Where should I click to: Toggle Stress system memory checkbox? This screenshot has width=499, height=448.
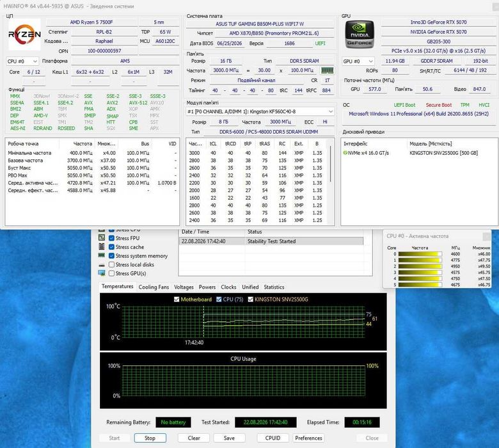[x=111, y=256]
